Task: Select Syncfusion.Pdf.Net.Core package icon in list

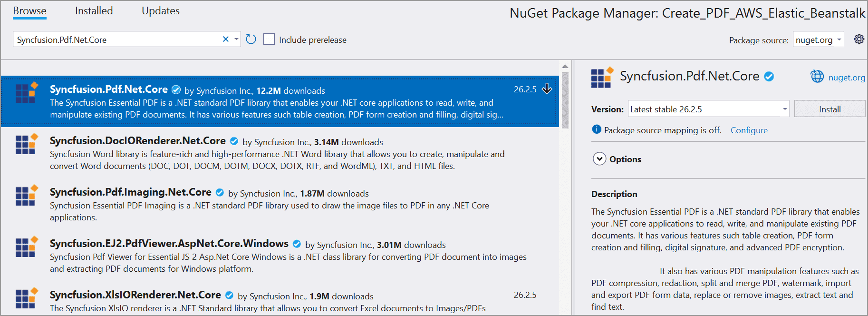Action: 26,92
